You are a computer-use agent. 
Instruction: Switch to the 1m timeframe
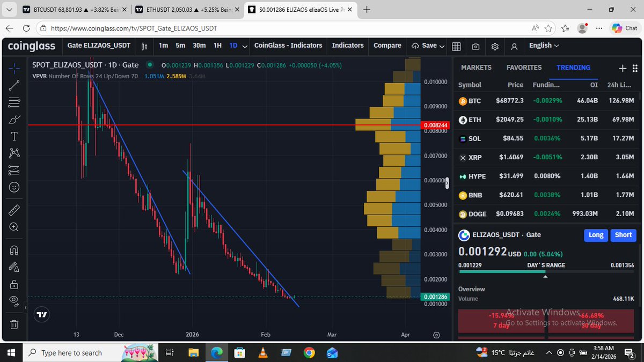click(x=164, y=46)
